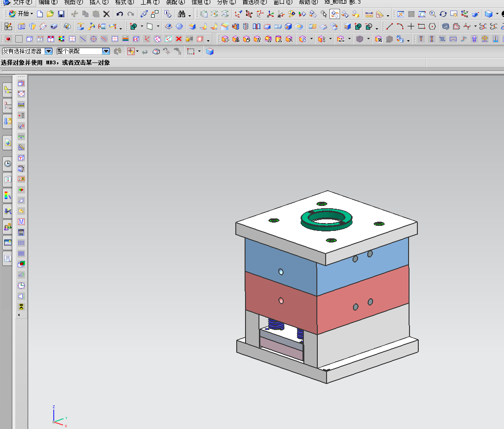
Task: Expand the arrow next to binoculars icon
Action: click(189, 15)
